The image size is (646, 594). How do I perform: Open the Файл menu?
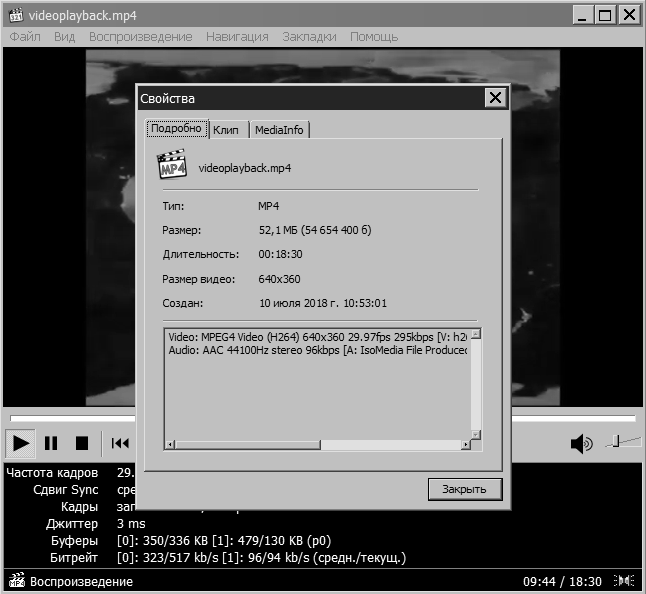(25, 37)
